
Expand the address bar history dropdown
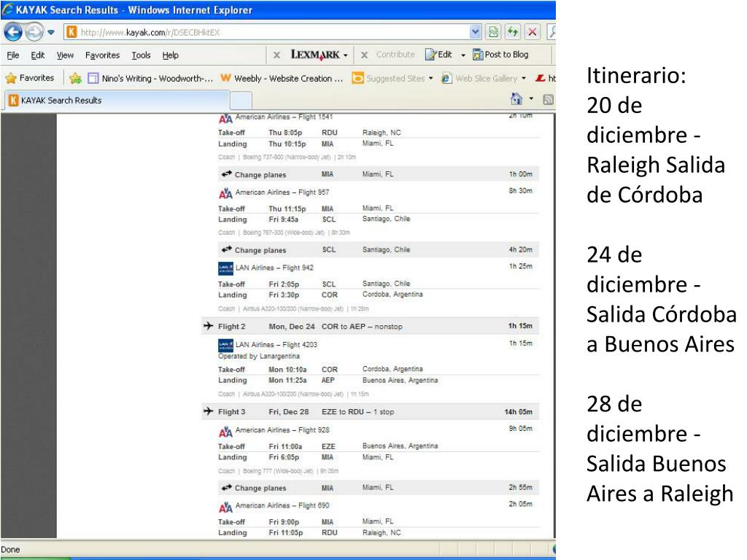click(x=475, y=32)
